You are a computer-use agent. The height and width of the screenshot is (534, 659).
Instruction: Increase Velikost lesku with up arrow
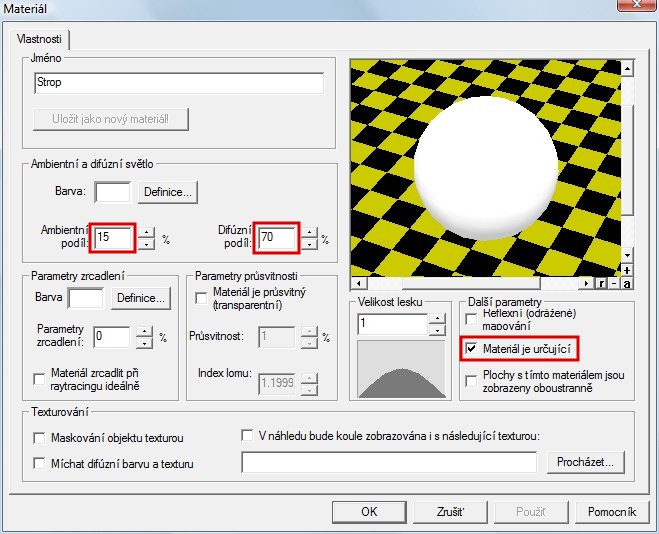[438, 318]
